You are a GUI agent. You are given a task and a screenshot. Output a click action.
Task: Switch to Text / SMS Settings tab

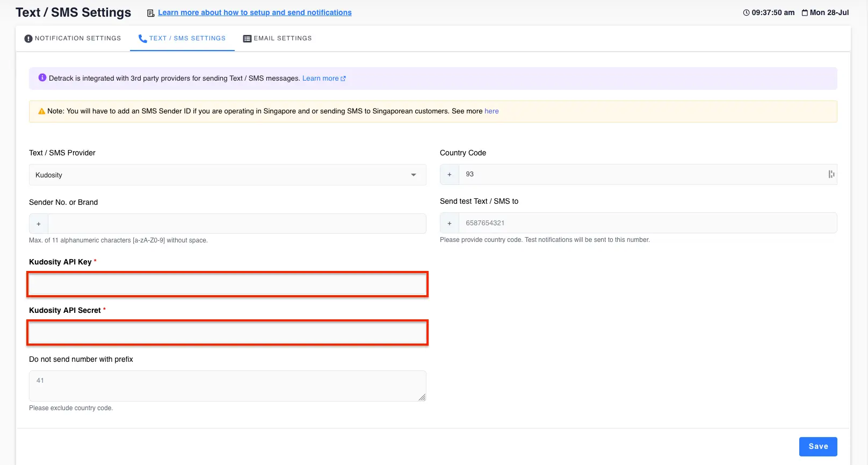tap(182, 39)
